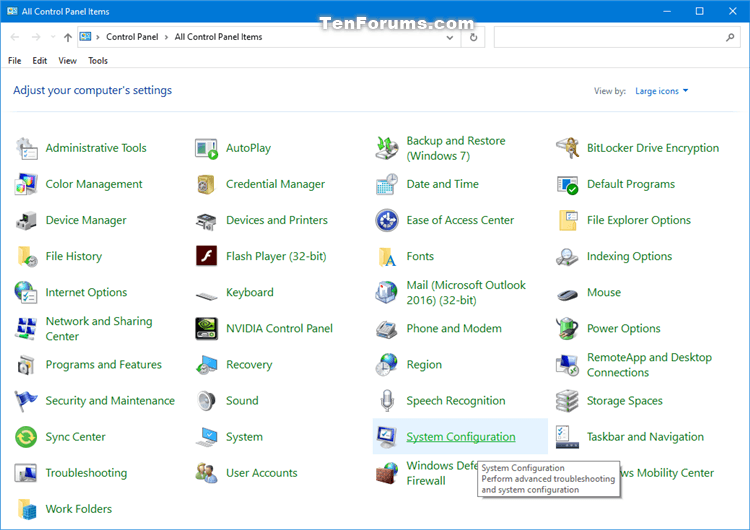Viewport: 750px width, 530px height.
Task: Open the Ease of Access Center icon
Action: (387, 221)
